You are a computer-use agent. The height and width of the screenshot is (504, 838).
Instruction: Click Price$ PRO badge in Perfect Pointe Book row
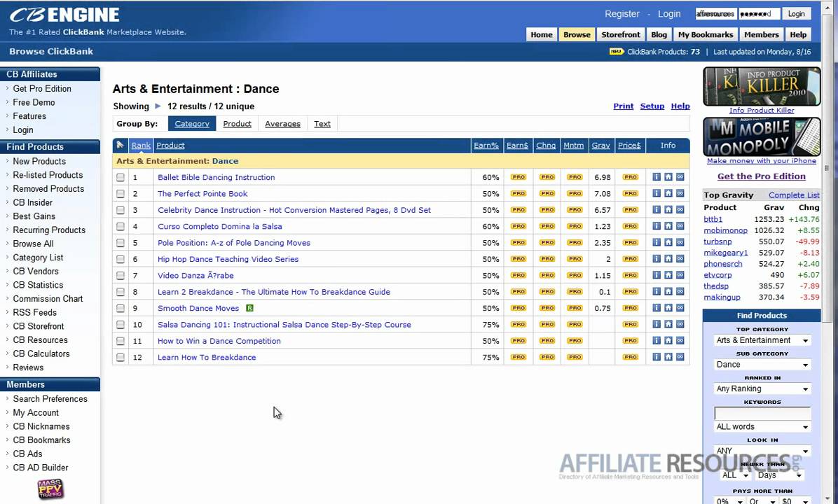click(x=630, y=193)
